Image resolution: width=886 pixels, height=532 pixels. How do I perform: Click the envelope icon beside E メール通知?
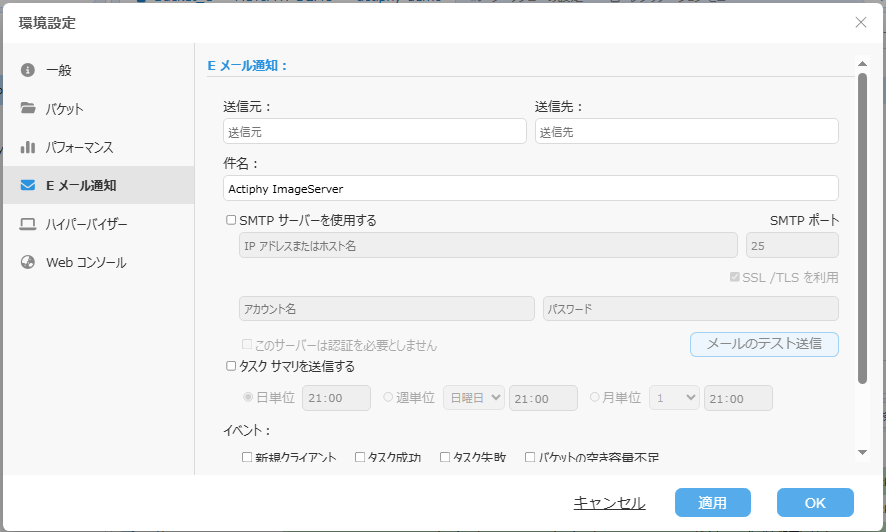(x=28, y=185)
